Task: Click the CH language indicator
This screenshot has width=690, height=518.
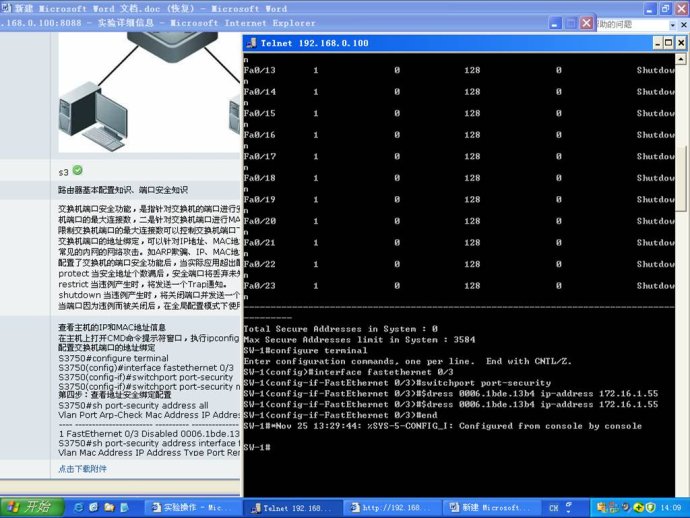Action: coord(554,508)
